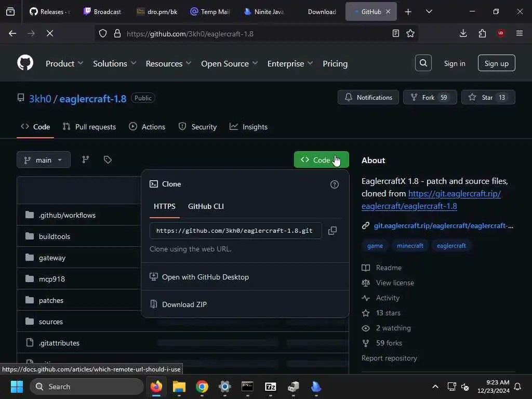Open the Windows Start menu
The width and height of the screenshot is (532, 399).
(x=17, y=387)
